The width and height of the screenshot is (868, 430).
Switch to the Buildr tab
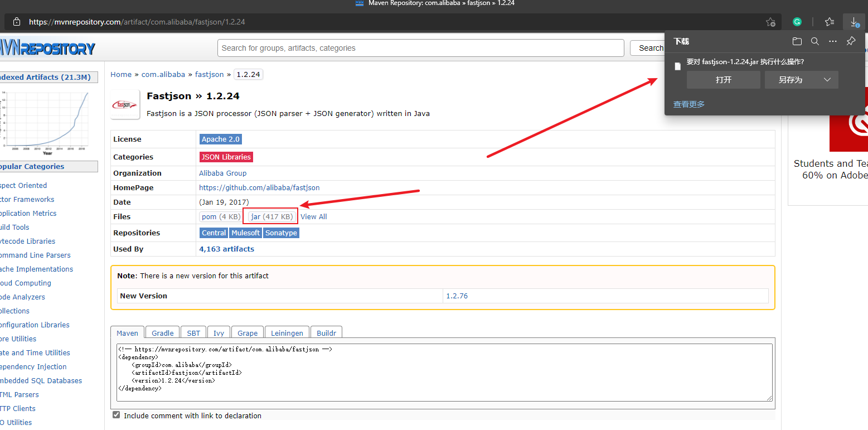[x=326, y=332]
